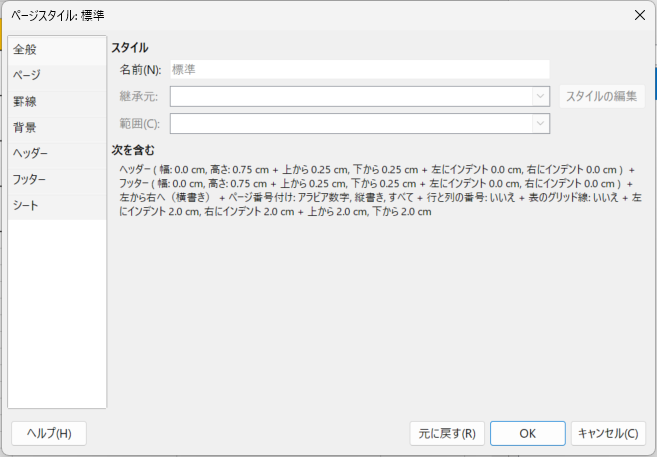The image size is (657, 457).
Task: Expand the 範囲 dropdown arrow
Action: [540, 123]
